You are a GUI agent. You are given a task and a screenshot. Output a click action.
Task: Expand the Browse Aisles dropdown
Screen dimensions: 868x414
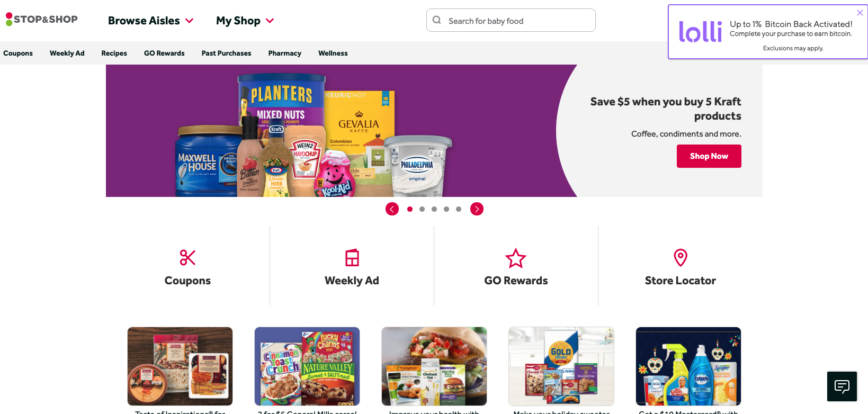click(150, 21)
